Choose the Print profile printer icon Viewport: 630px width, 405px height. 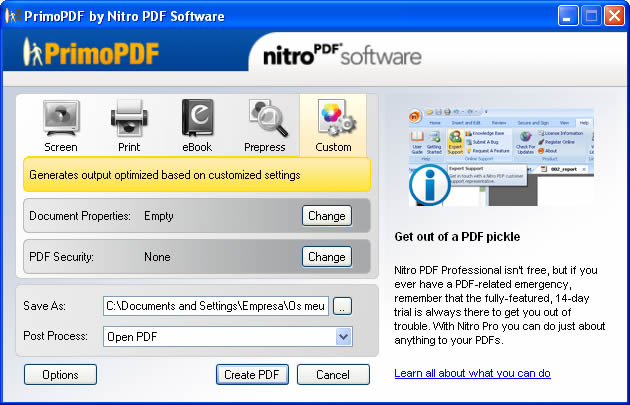click(129, 119)
